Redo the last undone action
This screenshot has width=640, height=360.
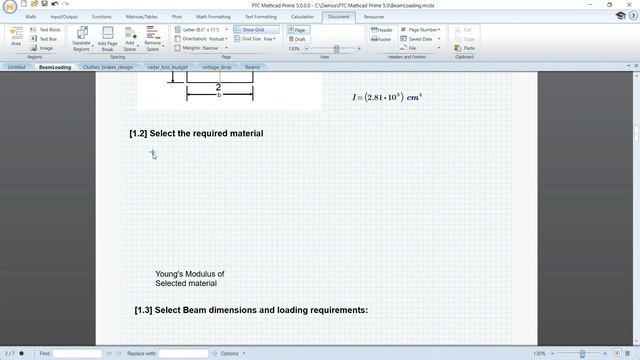point(65,4)
